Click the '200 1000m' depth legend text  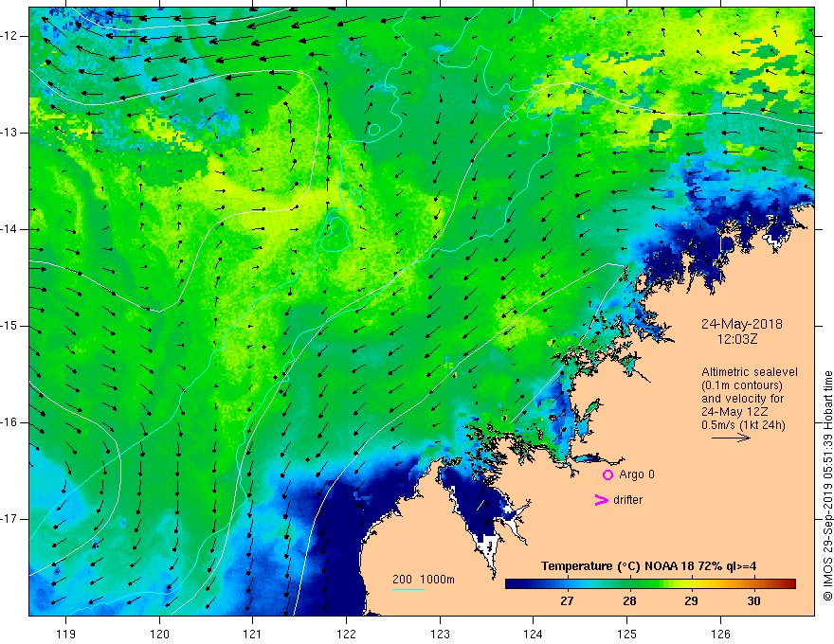(x=424, y=580)
